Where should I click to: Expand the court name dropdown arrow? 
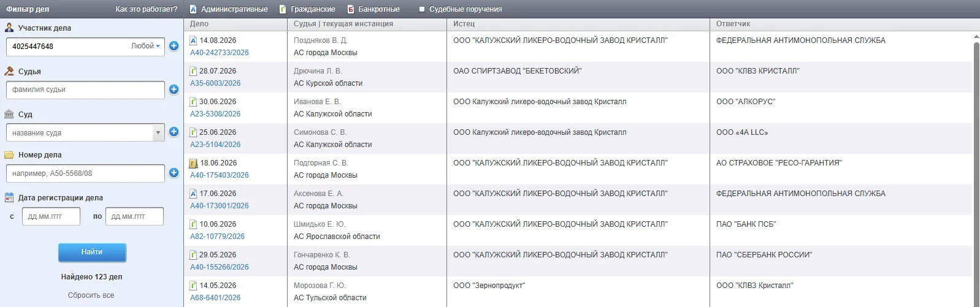[158, 132]
